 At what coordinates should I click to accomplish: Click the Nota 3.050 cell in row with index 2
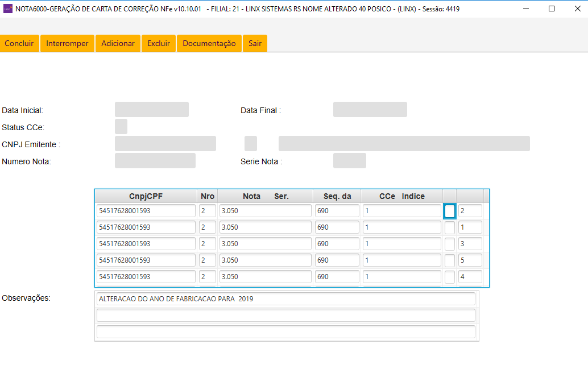[266, 211]
